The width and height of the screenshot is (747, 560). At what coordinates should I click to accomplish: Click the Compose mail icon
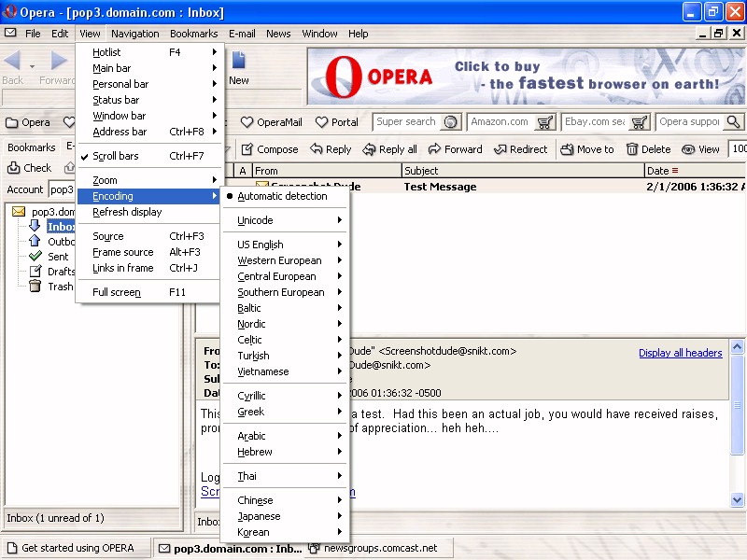247,149
